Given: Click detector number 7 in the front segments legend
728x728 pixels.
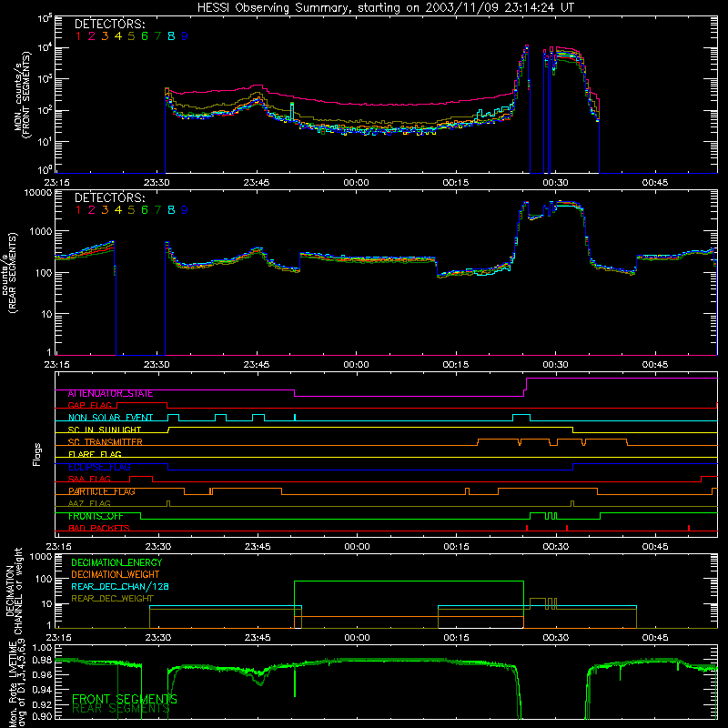Looking at the screenshot, I should 157,36.
